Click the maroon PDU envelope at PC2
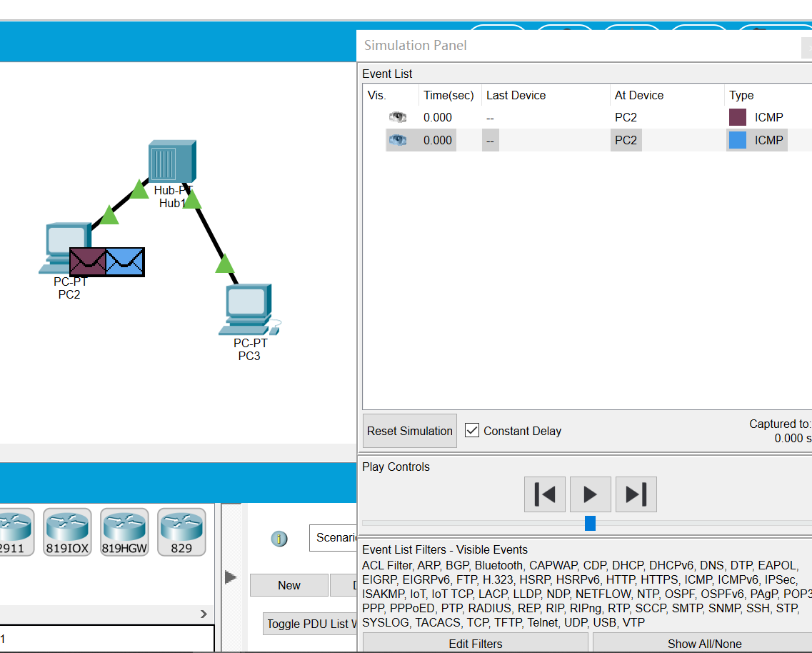 point(88,261)
